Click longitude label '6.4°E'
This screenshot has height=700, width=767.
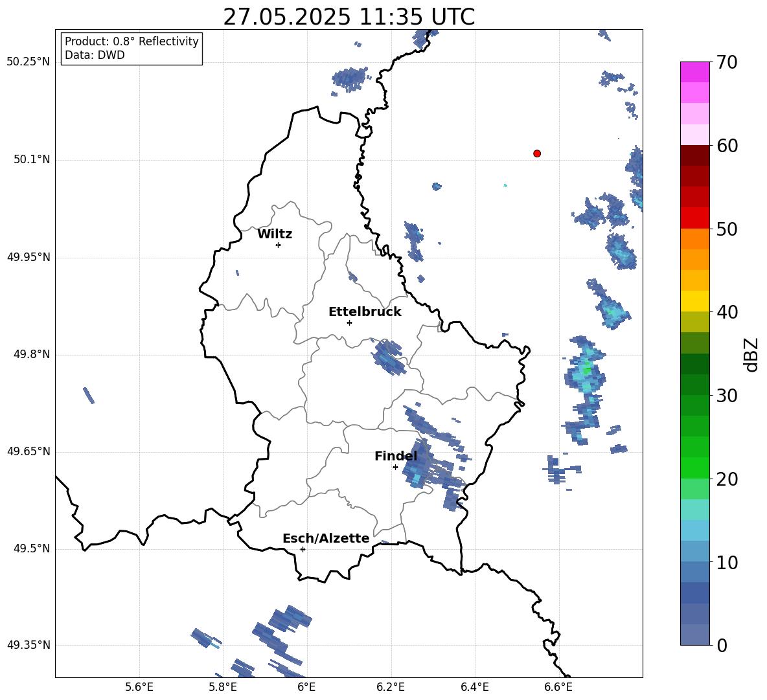pos(474,688)
